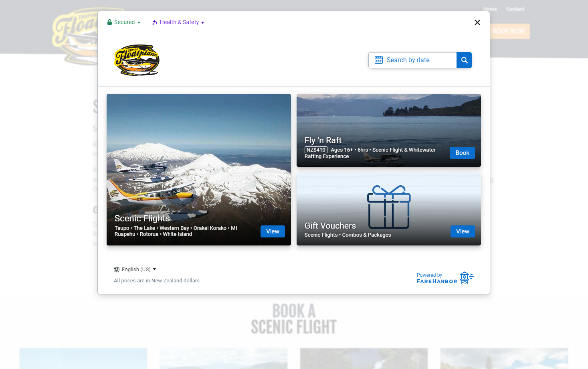The image size is (588, 369).
Task: Select the Taupo Floatplane logo
Action: [137, 60]
